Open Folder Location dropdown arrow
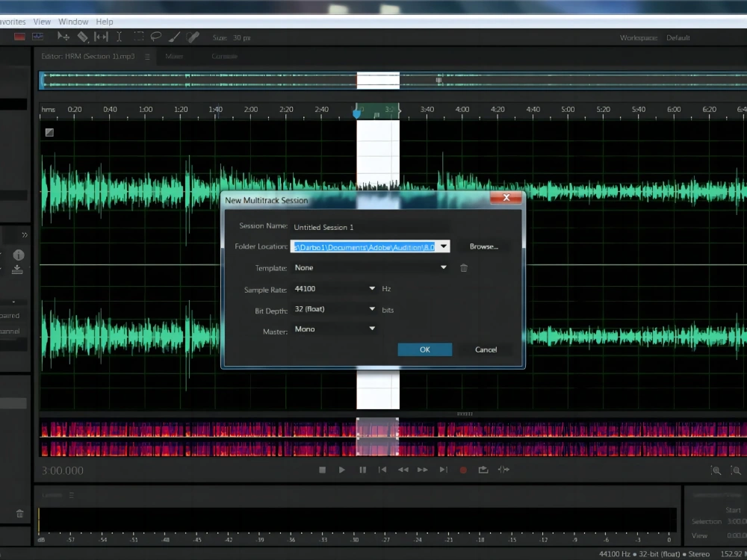Image resolution: width=747 pixels, height=560 pixels. click(x=444, y=246)
